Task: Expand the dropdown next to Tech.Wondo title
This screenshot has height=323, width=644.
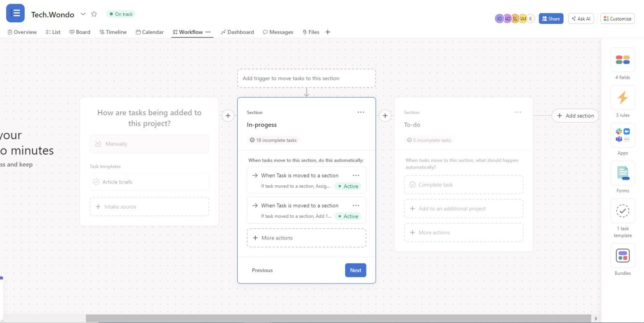Action: (83, 14)
